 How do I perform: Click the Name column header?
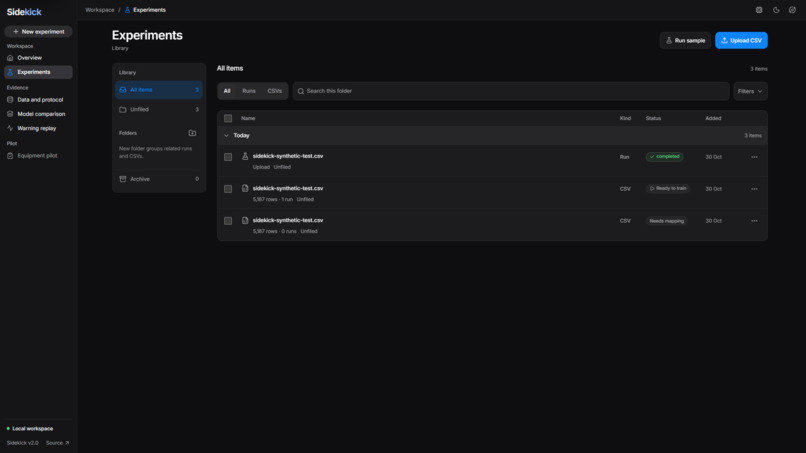(248, 118)
